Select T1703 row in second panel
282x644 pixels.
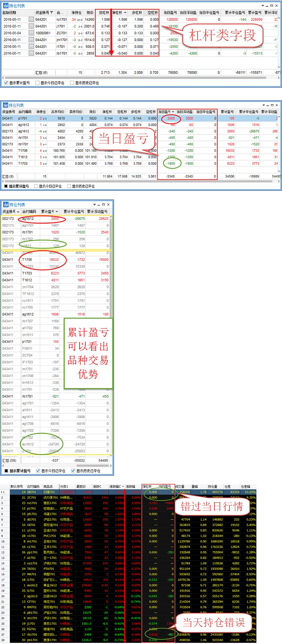pos(140,163)
